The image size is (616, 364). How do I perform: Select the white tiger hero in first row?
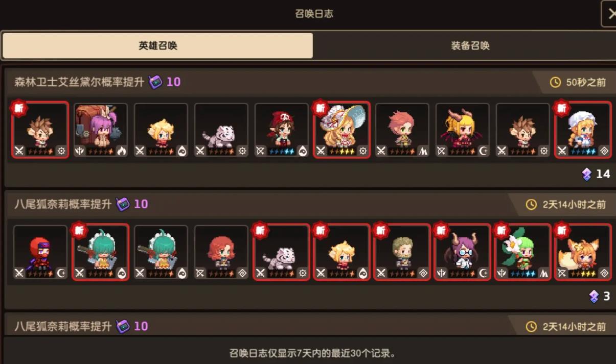point(221,130)
